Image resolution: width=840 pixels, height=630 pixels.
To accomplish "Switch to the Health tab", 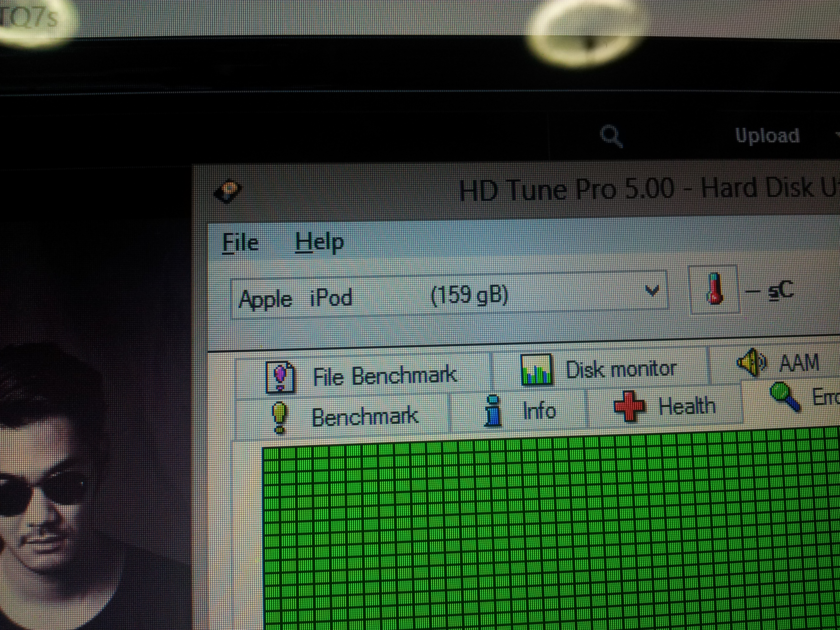I will (687, 406).
